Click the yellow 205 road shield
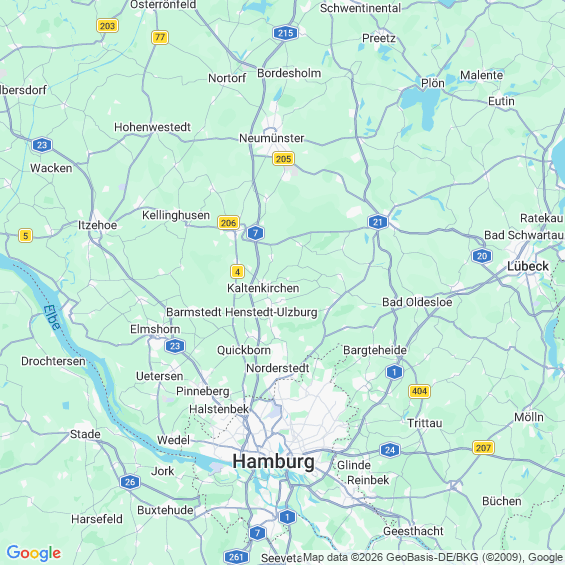Viewport: 565px width, 565px height. coord(283,159)
